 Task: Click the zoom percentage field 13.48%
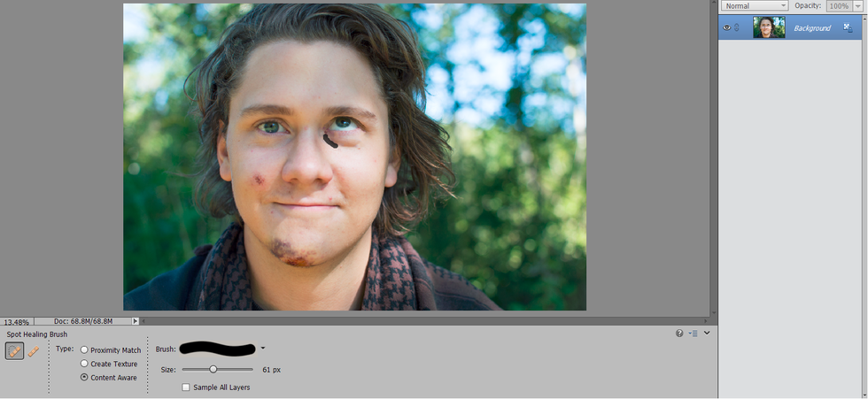pyautogui.click(x=15, y=322)
